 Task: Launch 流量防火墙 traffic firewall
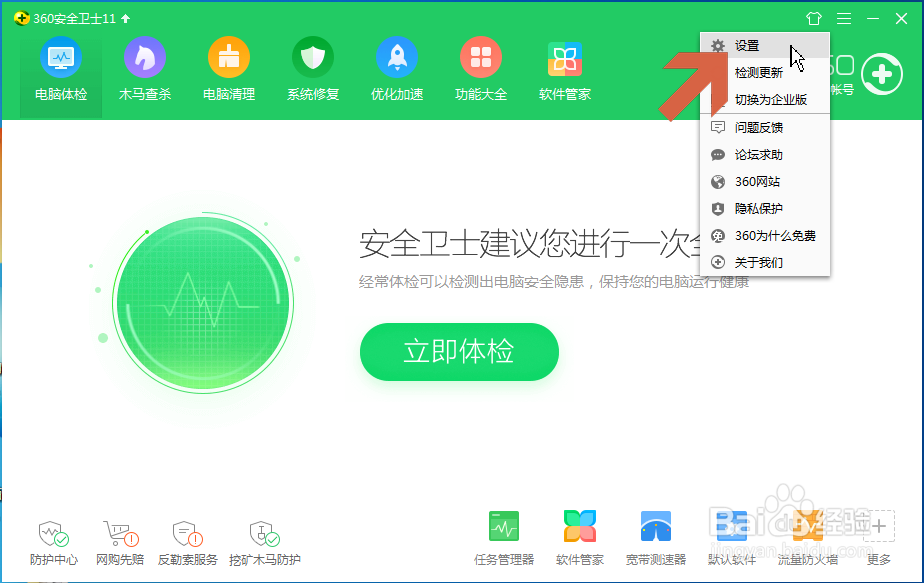point(808,539)
